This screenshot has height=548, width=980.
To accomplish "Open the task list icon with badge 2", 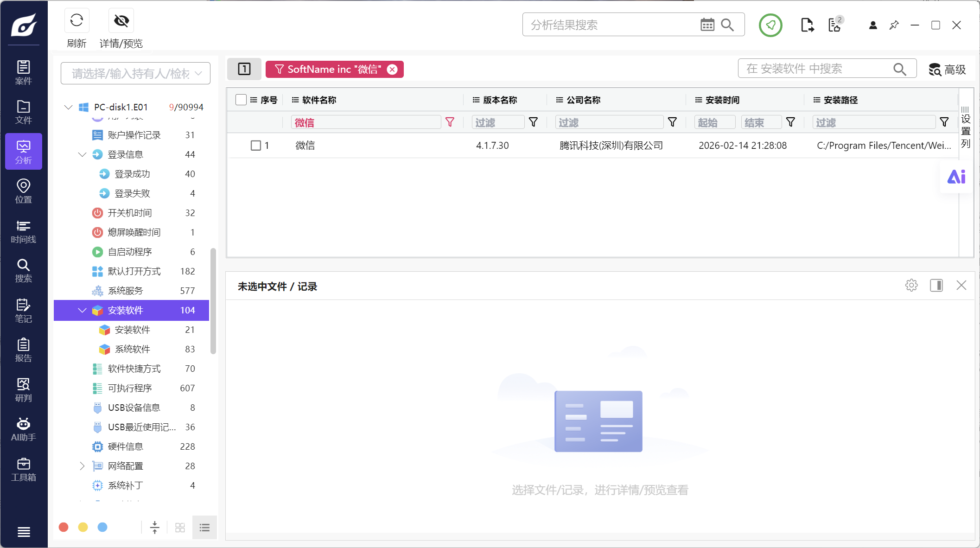I will tap(835, 24).
